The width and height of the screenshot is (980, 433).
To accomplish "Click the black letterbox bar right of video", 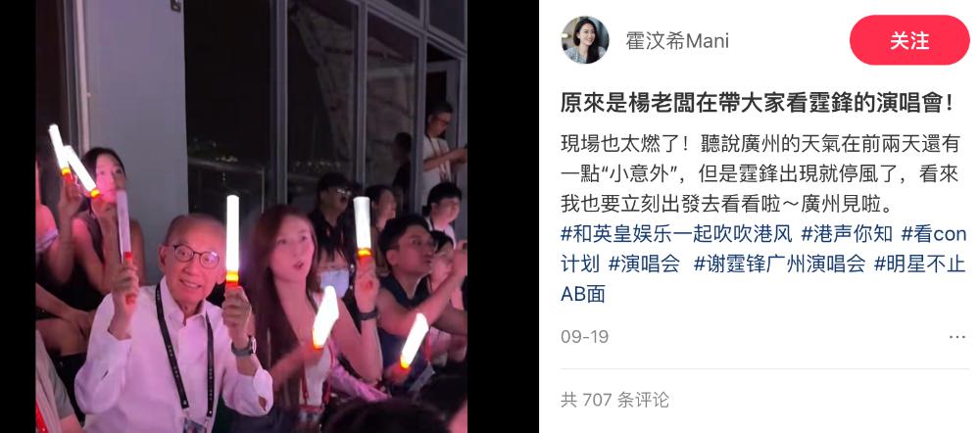I will tap(503, 216).
